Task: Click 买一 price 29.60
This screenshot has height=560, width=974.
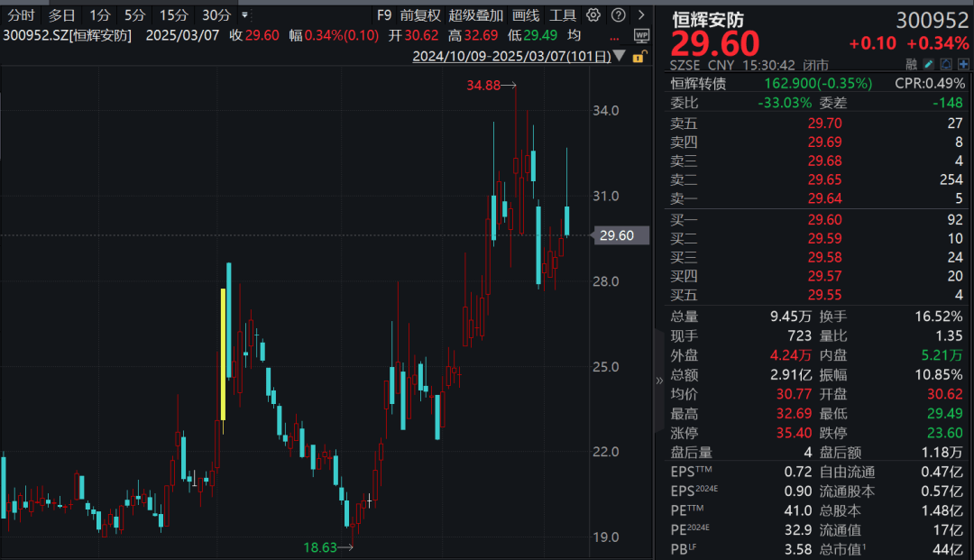Action: point(824,219)
